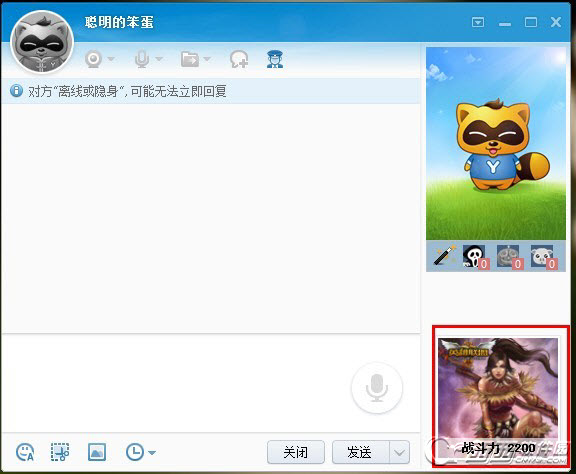576x474 pixels.
Task: Open the game character card image
Action: coord(498,389)
